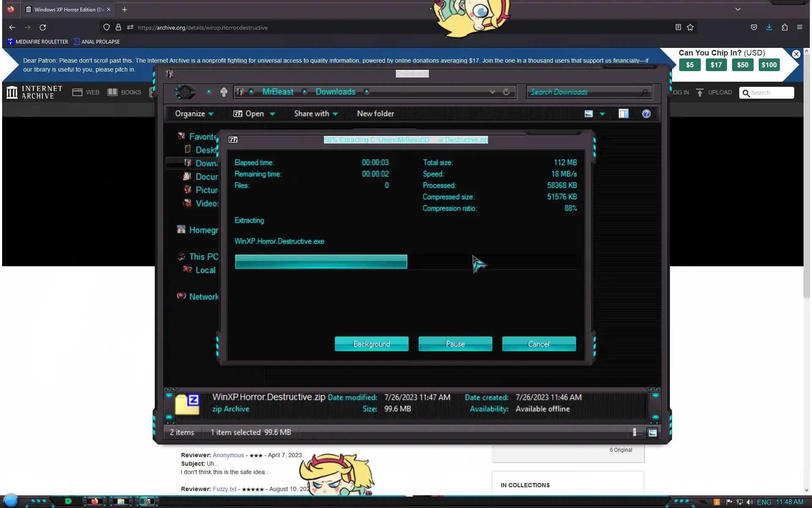Send extraction to Background
Image resolution: width=812 pixels, height=508 pixels.
pos(371,344)
